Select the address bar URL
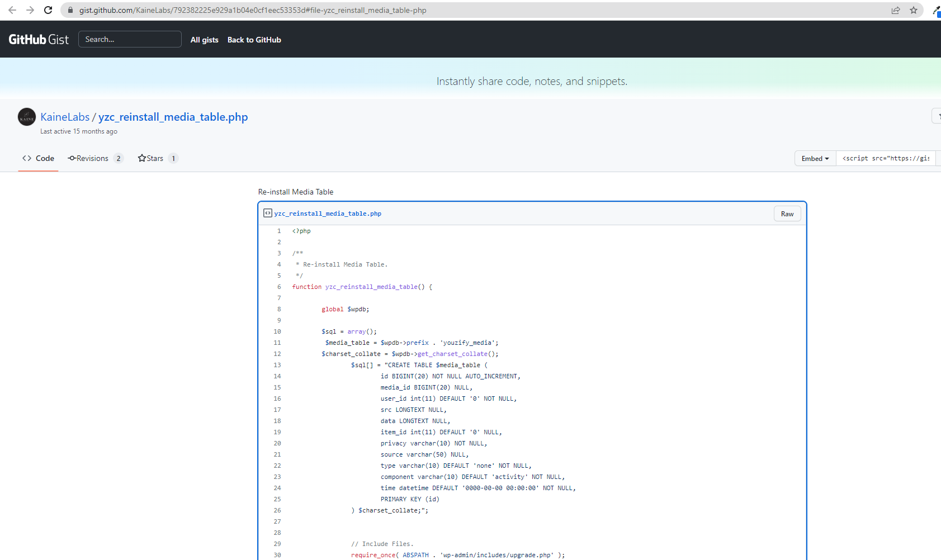Viewport: 941px width, 560px height. tap(253, 10)
